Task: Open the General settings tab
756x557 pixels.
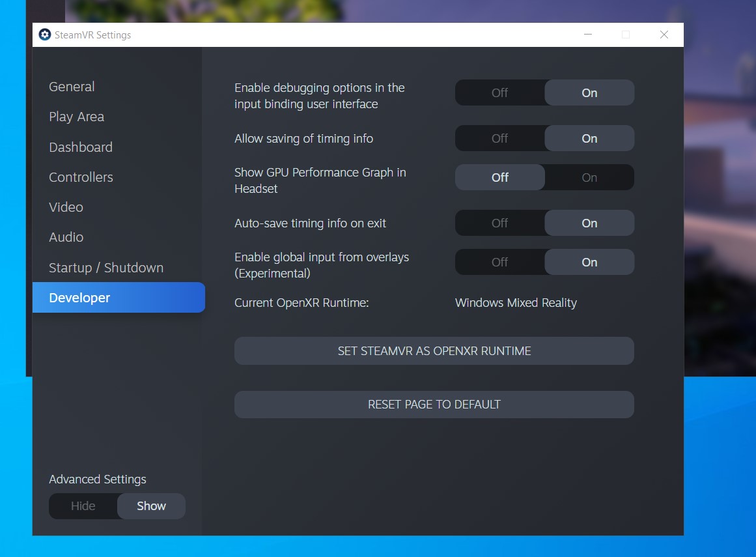Action: coord(72,87)
